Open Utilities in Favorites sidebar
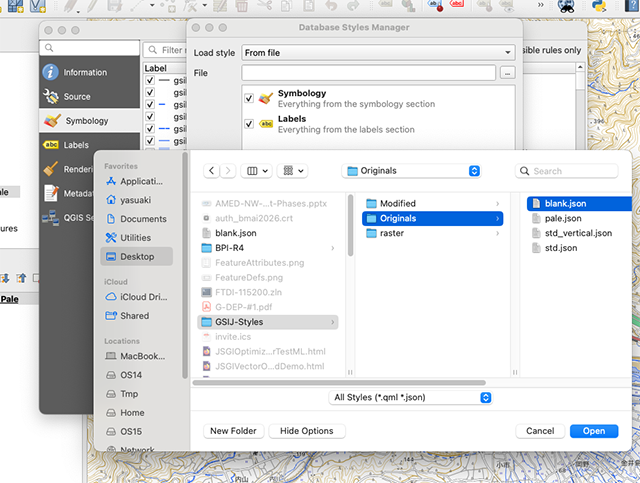This screenshot has width=640, height=483. point(136,238)
